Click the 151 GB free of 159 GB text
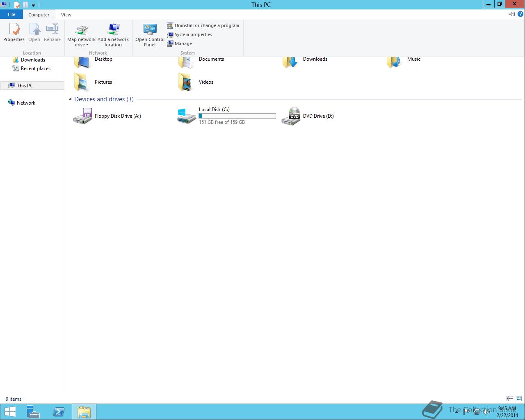 click(x=222, y=122)
